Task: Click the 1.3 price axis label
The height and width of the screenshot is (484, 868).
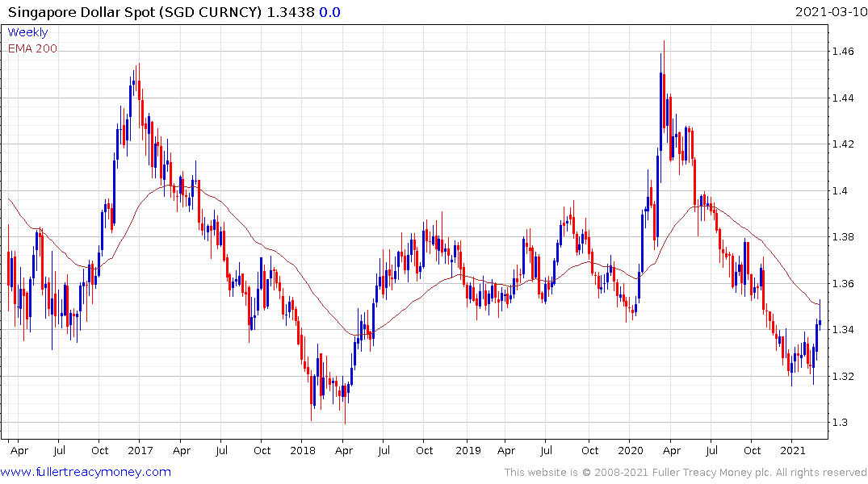Action: (x=840, y=423)
